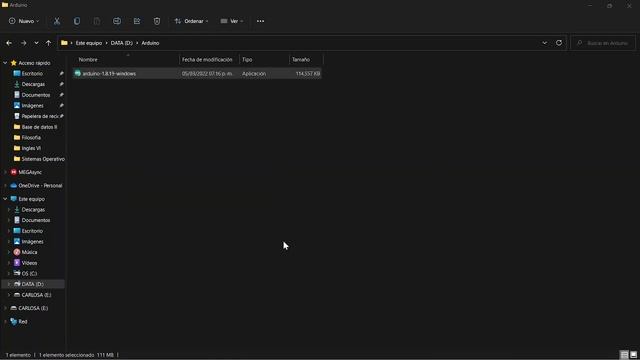Click the Share icon in toolbar

pos(137,21)
